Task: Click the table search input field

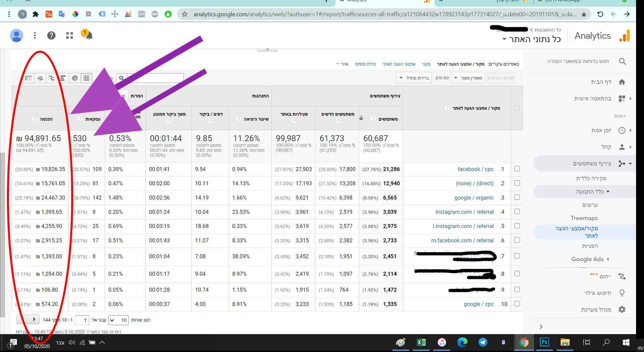Action: coord(155,78)
